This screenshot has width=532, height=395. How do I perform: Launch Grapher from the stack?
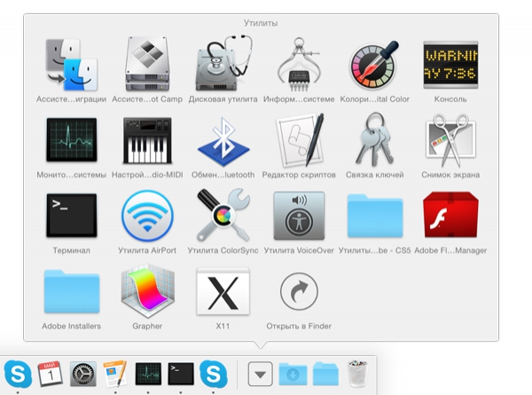tap(147, 291)
